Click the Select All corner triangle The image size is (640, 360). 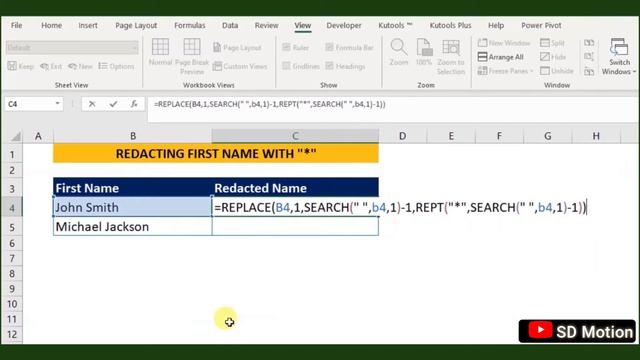(x=16, y=136)
